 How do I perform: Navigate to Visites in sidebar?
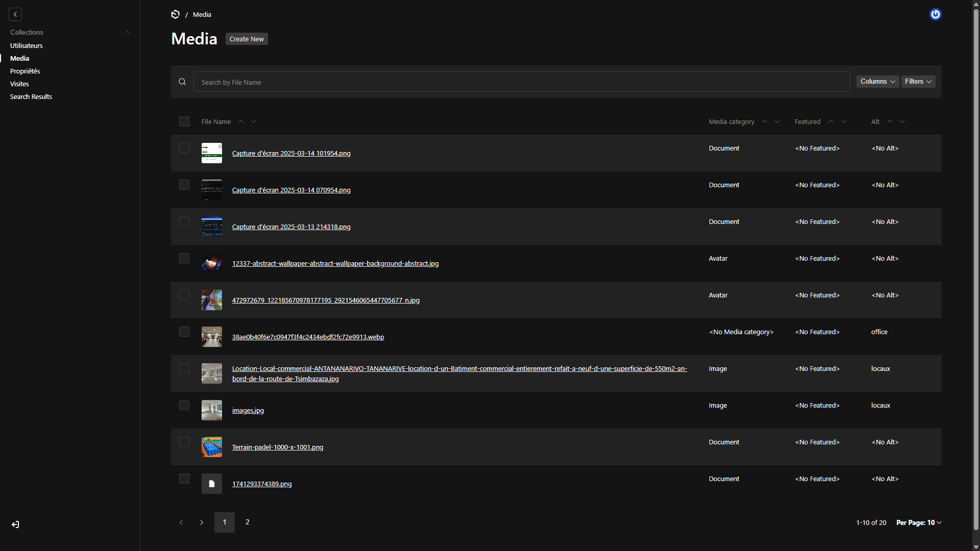tap(19, 84)
